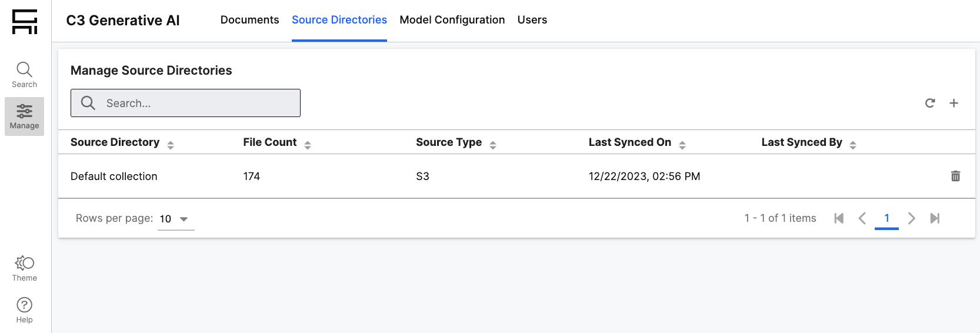Refresh the source directories list
This screenshot has width=980, height=333.
930,103
